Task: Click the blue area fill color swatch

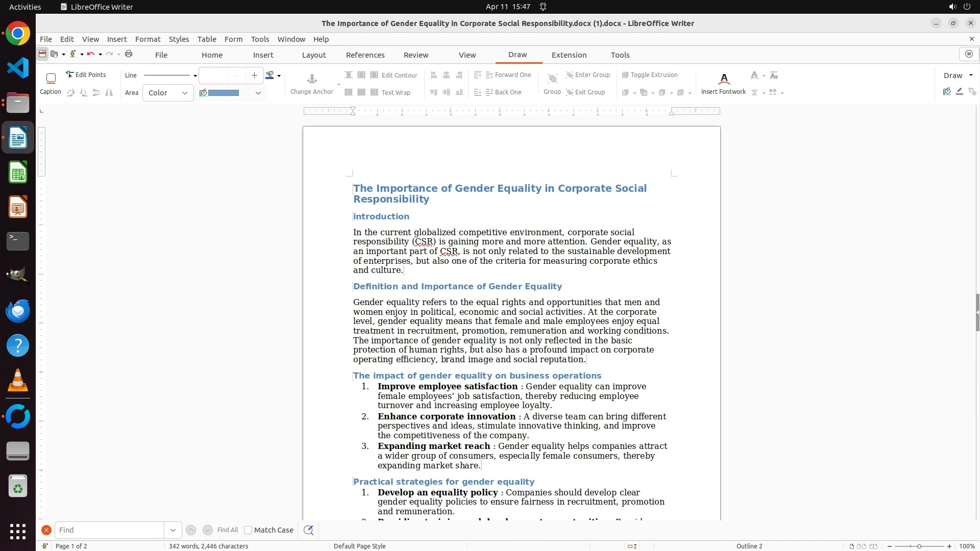Action: pyautogui.click(x=224, y=93)
